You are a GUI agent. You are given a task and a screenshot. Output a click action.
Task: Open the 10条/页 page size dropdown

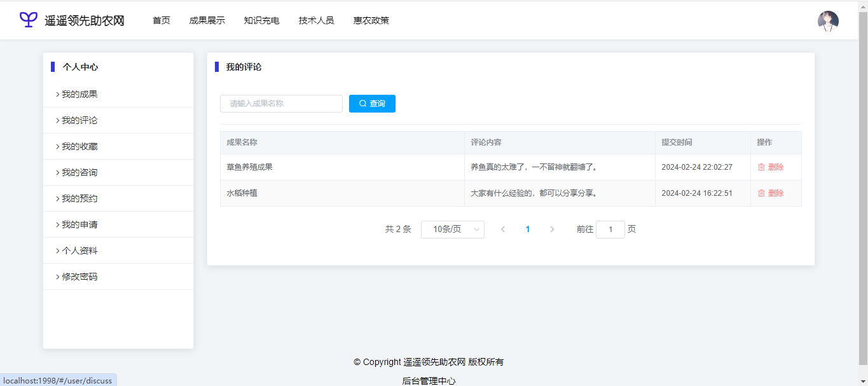tap(452, 230)
